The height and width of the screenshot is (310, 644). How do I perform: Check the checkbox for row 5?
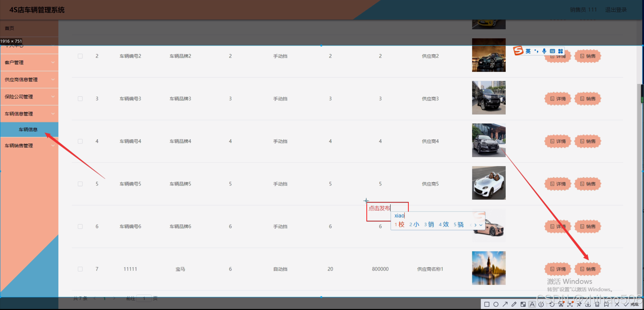click(x=80, y=184)
